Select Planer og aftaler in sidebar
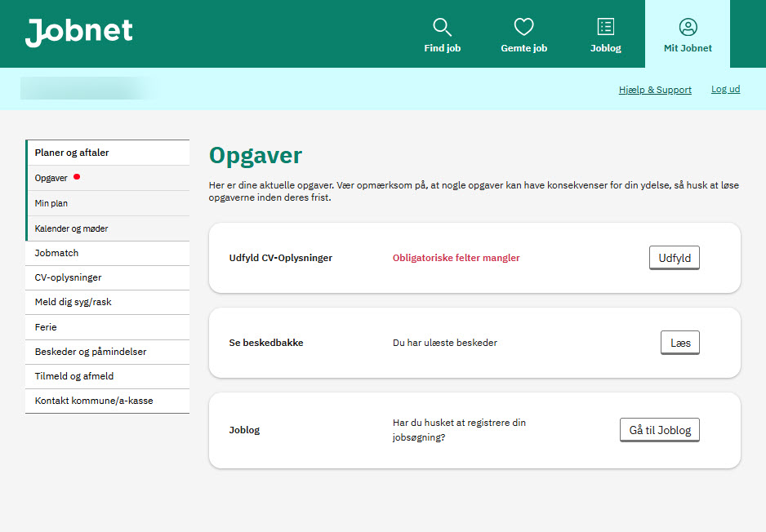766x532 pixels. (x=109, y=153)
